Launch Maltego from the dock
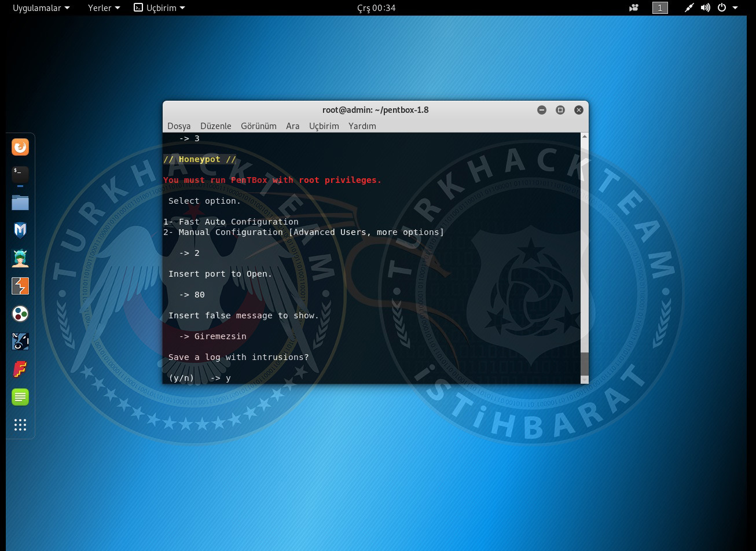This screenshot has height=551, width=756. (20, 314)
